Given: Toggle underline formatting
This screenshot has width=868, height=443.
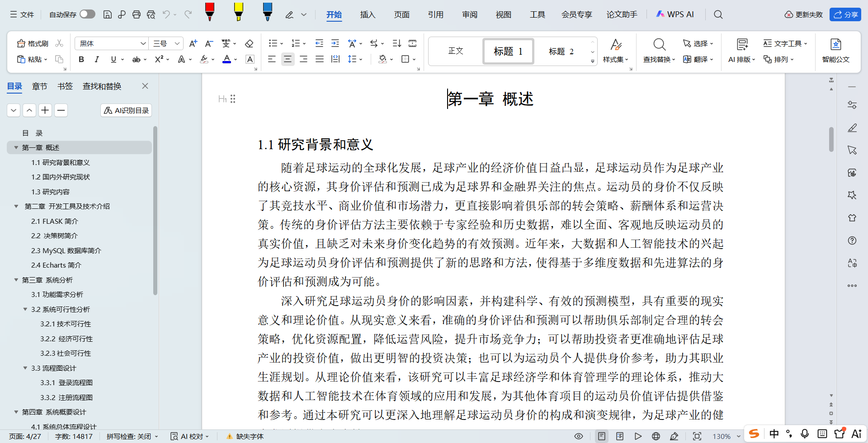Looking at the screenshot, I should coord(113,59).
